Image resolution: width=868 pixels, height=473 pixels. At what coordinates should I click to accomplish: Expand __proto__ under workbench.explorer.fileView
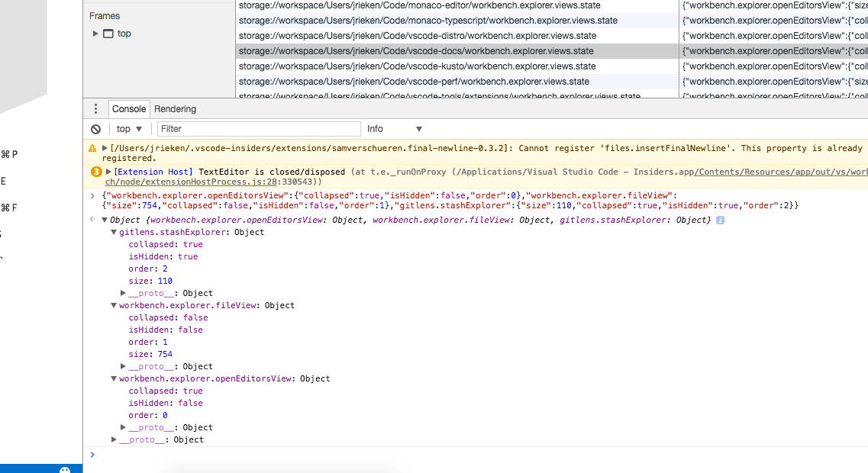pyautogui.click(x=123, y=366)
